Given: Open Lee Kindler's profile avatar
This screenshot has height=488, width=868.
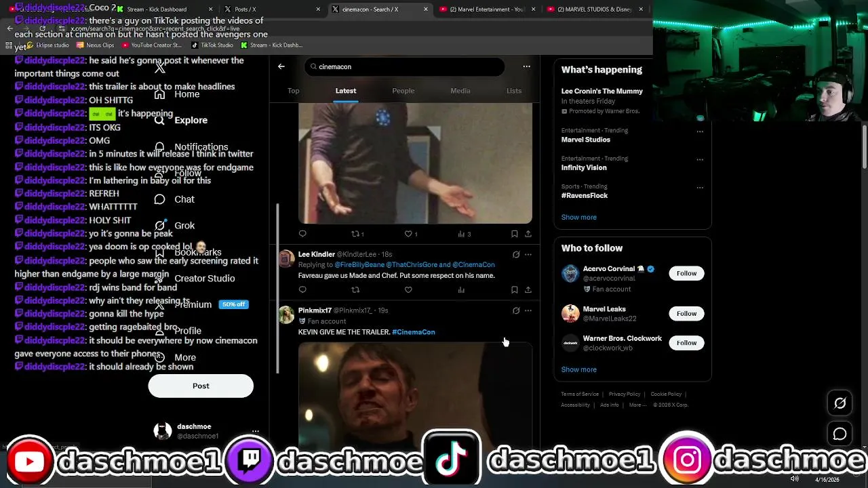Looking at the screenshot, I should (x=286, y=259).
